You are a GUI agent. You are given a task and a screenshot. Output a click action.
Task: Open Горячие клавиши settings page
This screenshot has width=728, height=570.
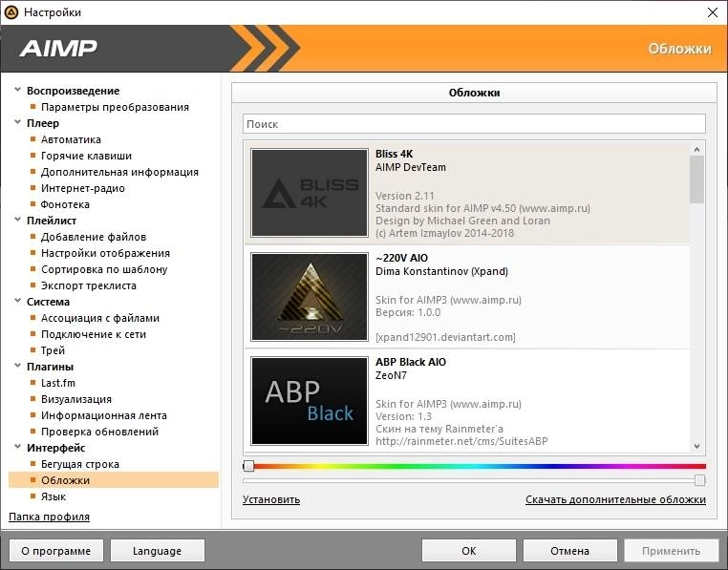(x=86, y=156)
